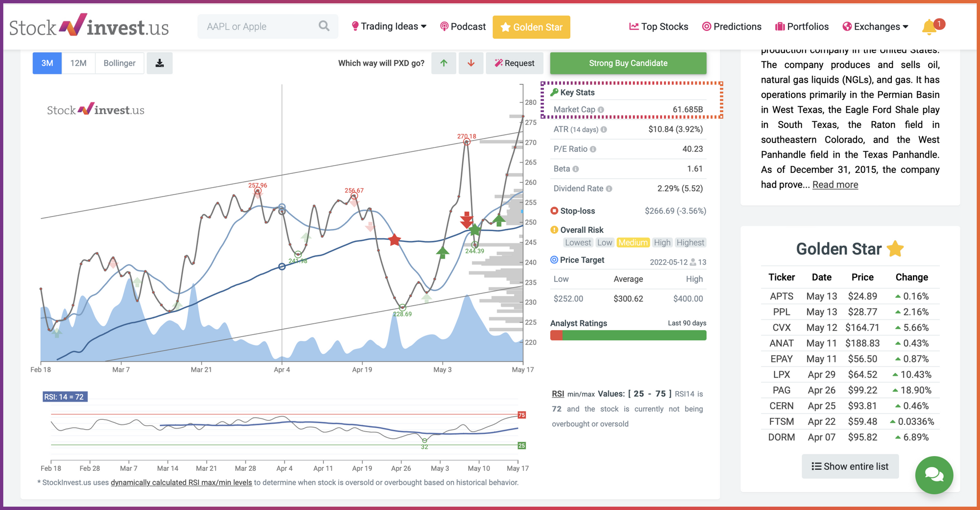Click the Low risk level badge
The height and width of the screenshot is (510, 980).
[605, 243]
